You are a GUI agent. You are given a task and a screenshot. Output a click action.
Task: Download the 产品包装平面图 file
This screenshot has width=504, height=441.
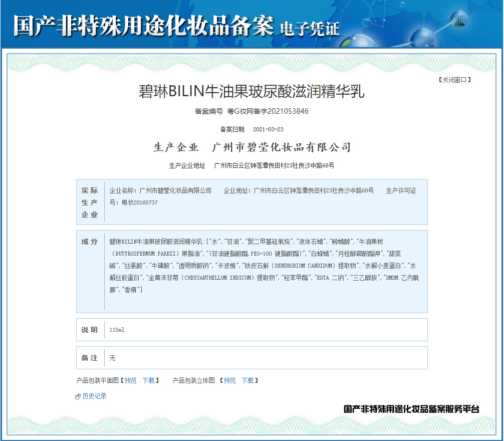(149, 380)
